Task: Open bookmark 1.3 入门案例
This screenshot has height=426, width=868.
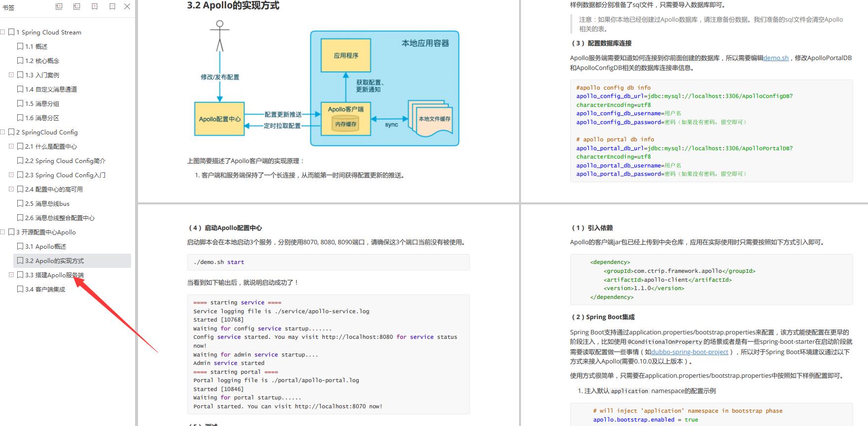Action: tap(42, 75)
